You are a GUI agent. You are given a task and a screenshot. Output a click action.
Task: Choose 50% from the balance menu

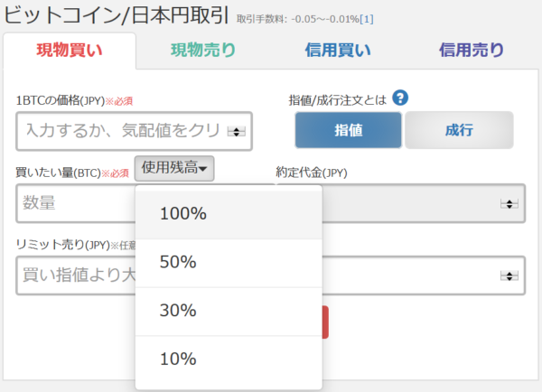(229, 262)
